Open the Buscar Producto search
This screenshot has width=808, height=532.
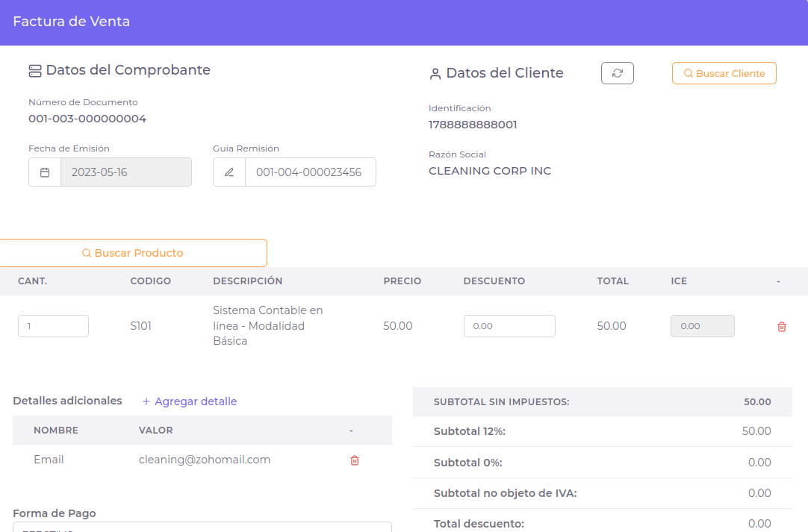132,253
